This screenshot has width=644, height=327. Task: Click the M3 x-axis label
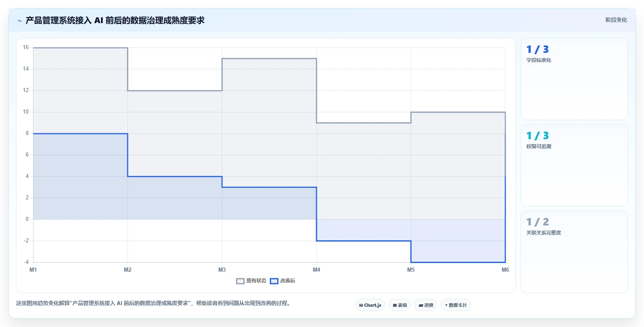tap(222, 270)
